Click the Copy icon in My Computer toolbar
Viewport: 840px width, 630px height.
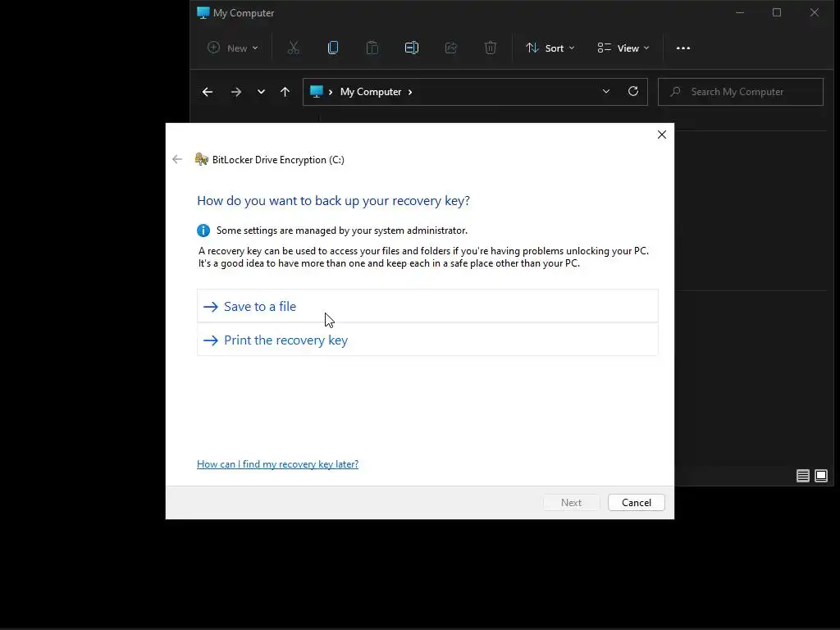tap(333, 48)
